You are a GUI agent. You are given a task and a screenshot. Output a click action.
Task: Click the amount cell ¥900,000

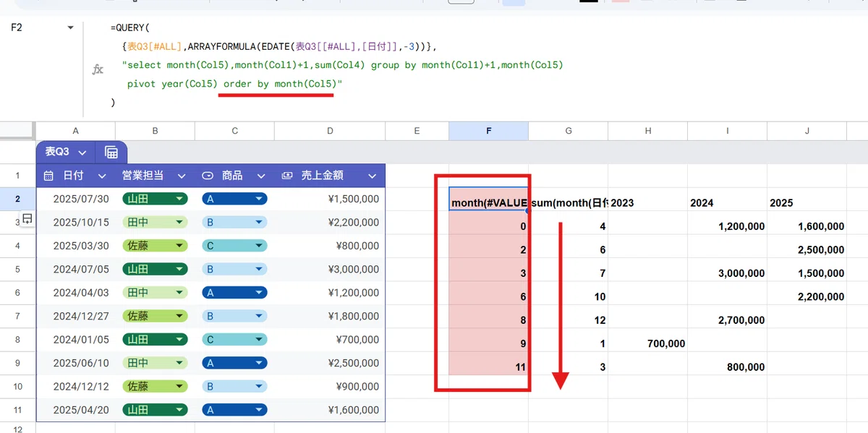pos(330,387)
